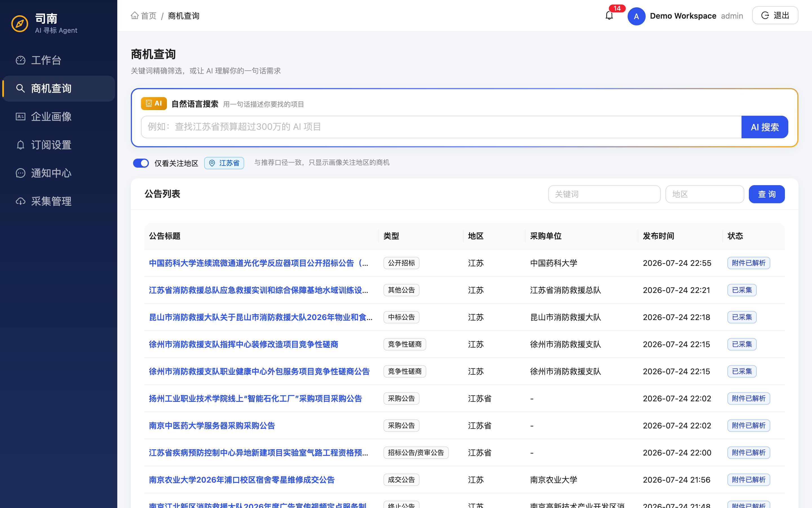The width and height of the screenshot is (812, 508).
Task: Focus the 关键词 input field
Action: 604,194
